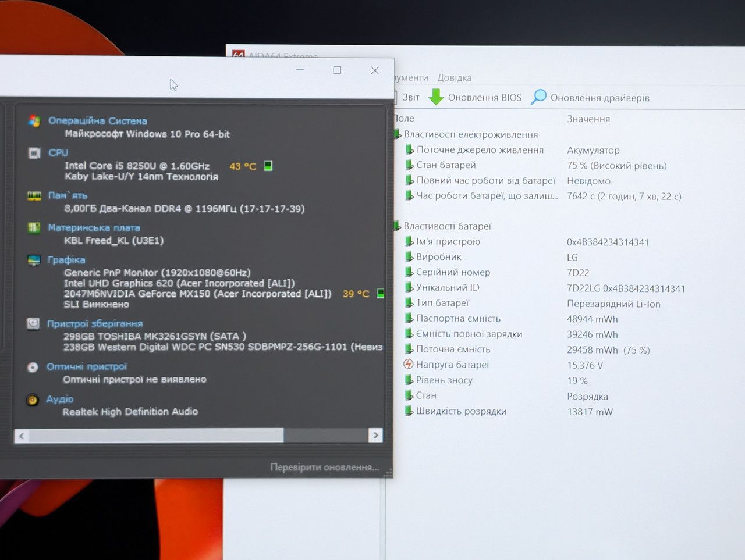Open the CPU section link in Speccy
The image size is (745, 560).
[x=58, y=152]
